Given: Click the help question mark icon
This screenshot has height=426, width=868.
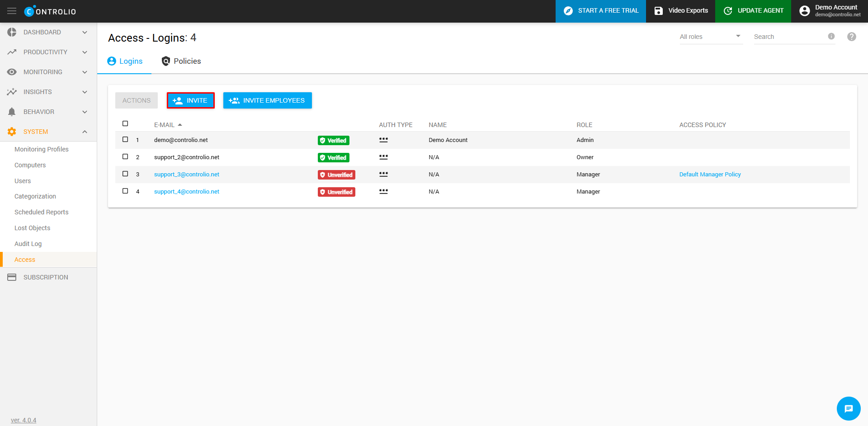Looking at the screenshot, I should pyautogui.click(x=851, y=37).
